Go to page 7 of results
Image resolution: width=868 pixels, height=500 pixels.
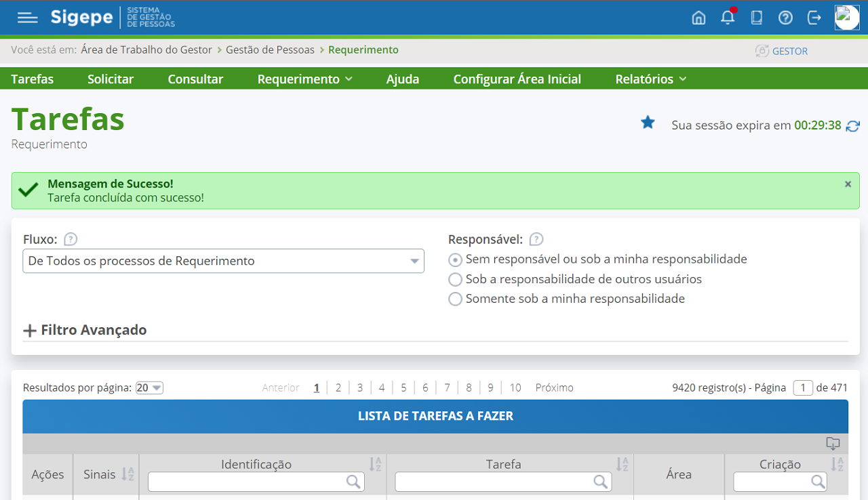448,388
